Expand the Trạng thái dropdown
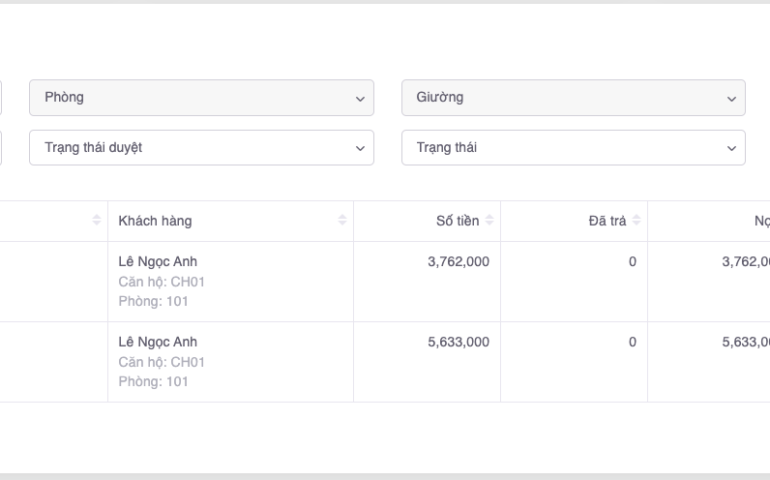The width and height of the screenshot is (770, 480). coord(573,148)
